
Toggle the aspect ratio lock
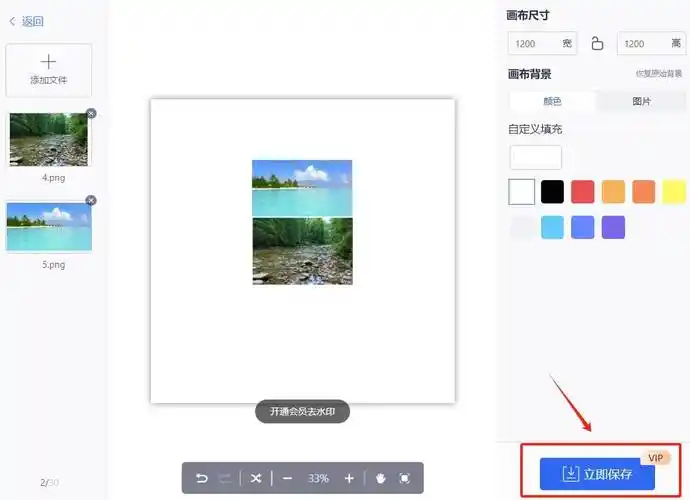[597, 43]
